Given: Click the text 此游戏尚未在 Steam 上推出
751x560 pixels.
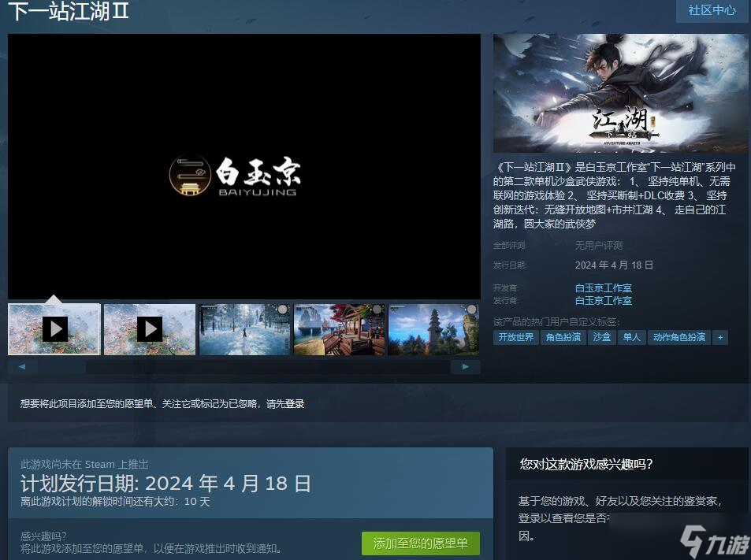Looking at the screenshot, I should [x=84, y=464].
